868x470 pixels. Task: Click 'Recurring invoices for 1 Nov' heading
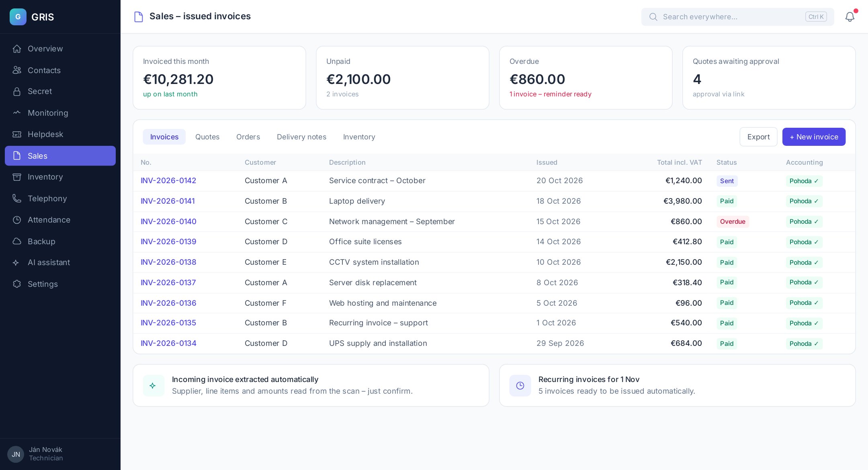[589, 380]
